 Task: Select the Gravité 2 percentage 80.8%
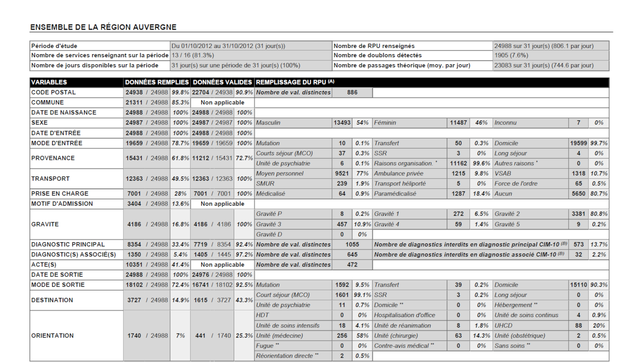point(599,214)
